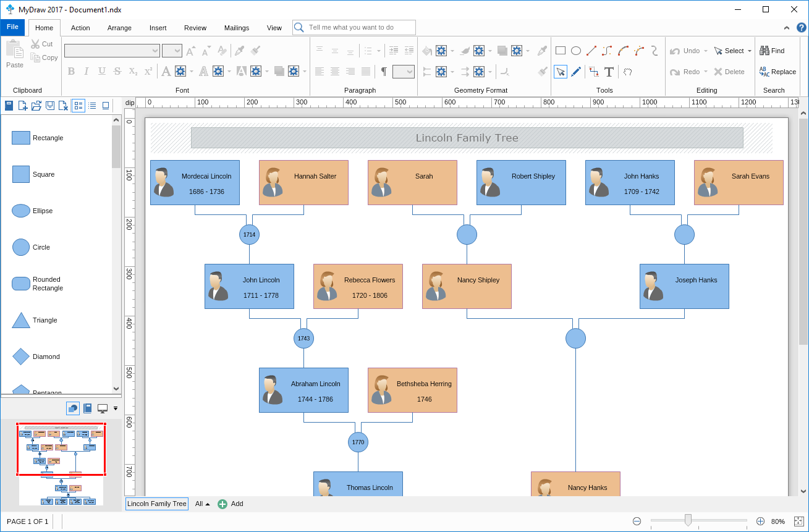This screenshot has width=809, height=532.
Task: Collapse the ribbon with the chevron
Action: pos(787,28)
